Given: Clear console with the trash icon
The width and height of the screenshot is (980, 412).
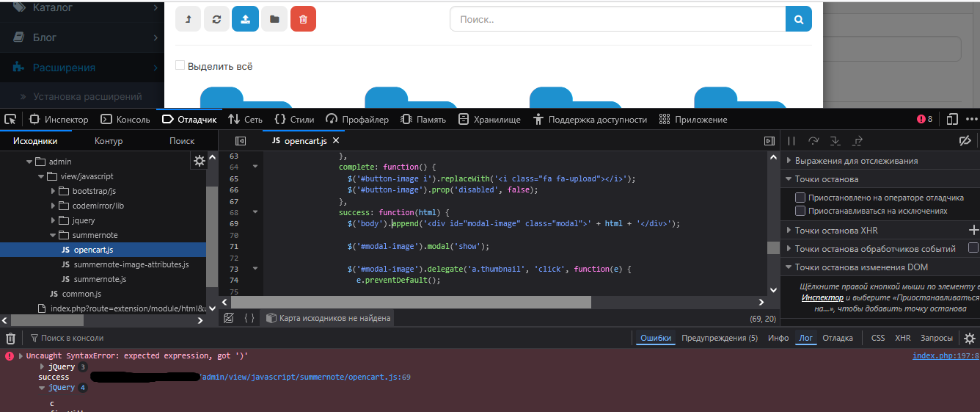Looking at the screenshot, I should tap(10, 338).
